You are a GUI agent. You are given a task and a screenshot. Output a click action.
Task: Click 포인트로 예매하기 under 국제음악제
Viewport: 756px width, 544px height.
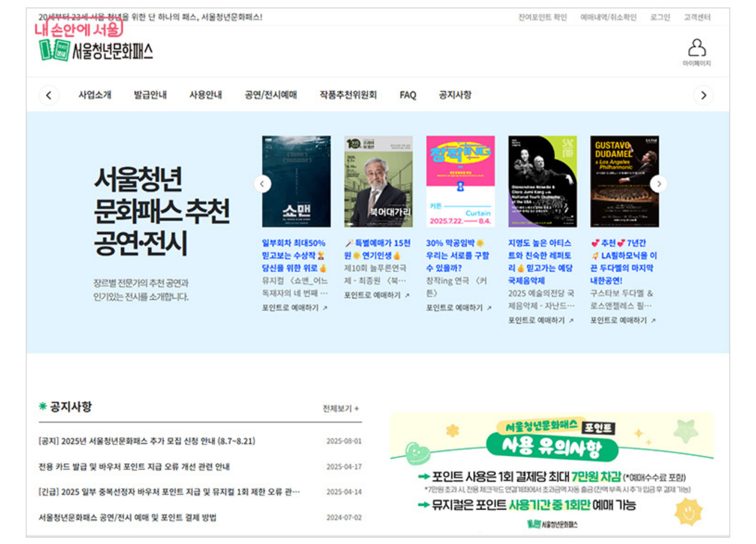(x=541, y=320)
